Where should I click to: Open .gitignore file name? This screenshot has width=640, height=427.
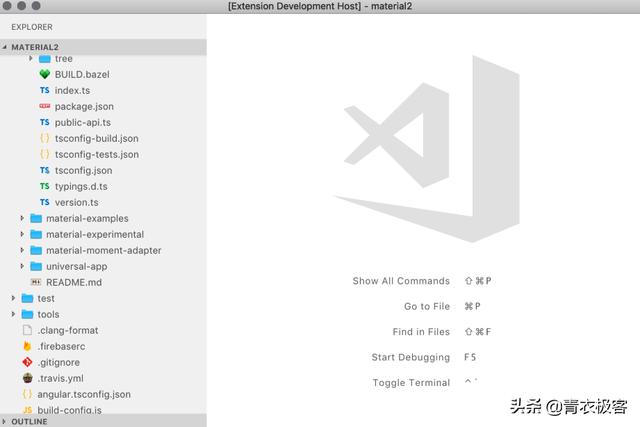tap(58, 363)
